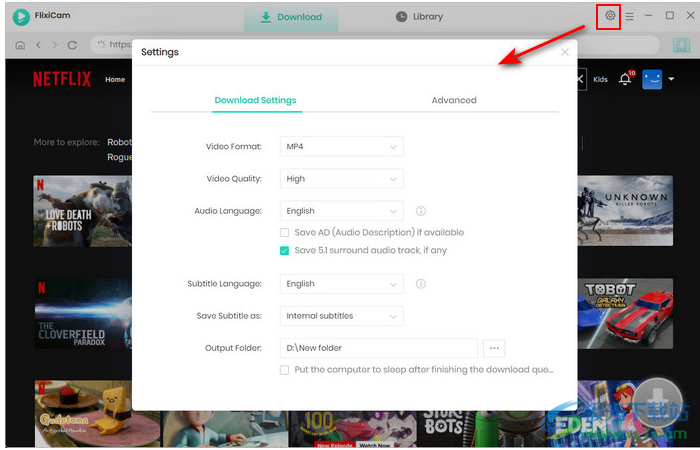Open the Netflix profile avatar
This screenshot has height=450, width=700.
point(652,79)
